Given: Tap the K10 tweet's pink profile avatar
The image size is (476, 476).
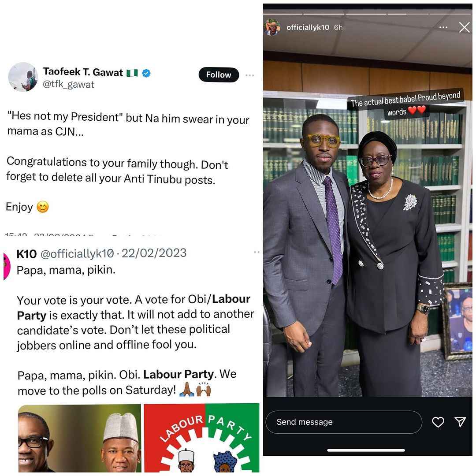Looking at the screenshot, I should click(7, 267).
